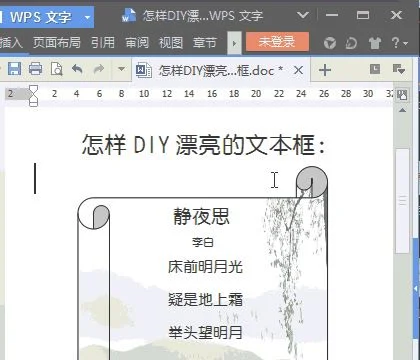
Task: Switch to the 章节 tab
Action: (205, 42)
